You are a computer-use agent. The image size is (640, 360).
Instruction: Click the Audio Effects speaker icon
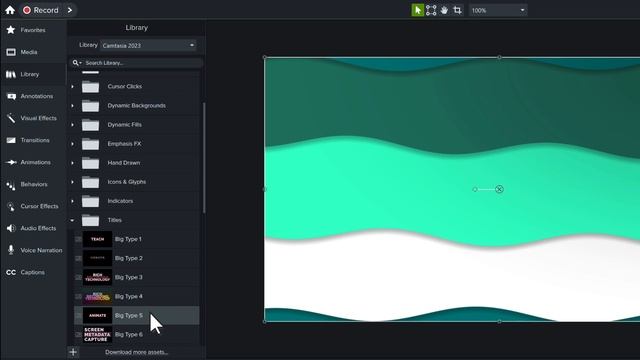tap(11, 229)
